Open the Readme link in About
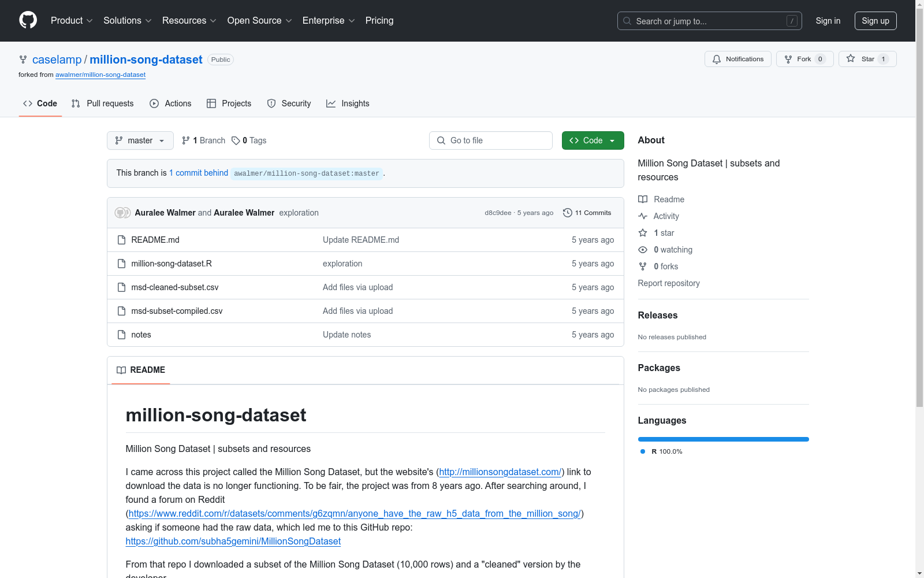This screenshot has width=924, height=578. tap(661, 199)
